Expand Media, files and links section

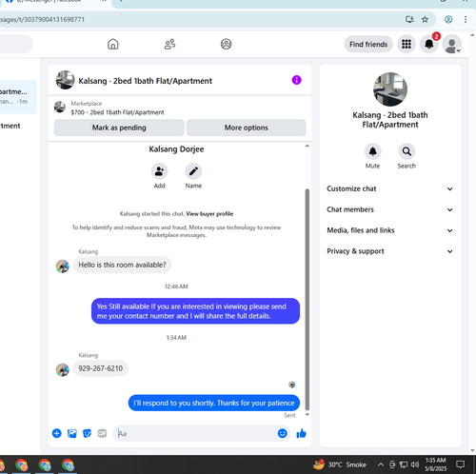(x=389, y=230)
